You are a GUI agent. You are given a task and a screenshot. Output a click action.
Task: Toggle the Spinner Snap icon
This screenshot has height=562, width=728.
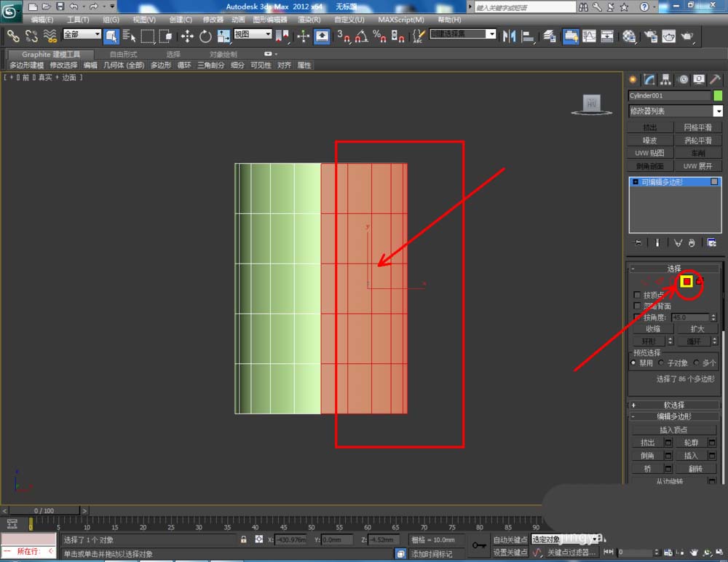pyautogui.click(x=397, y=36)
